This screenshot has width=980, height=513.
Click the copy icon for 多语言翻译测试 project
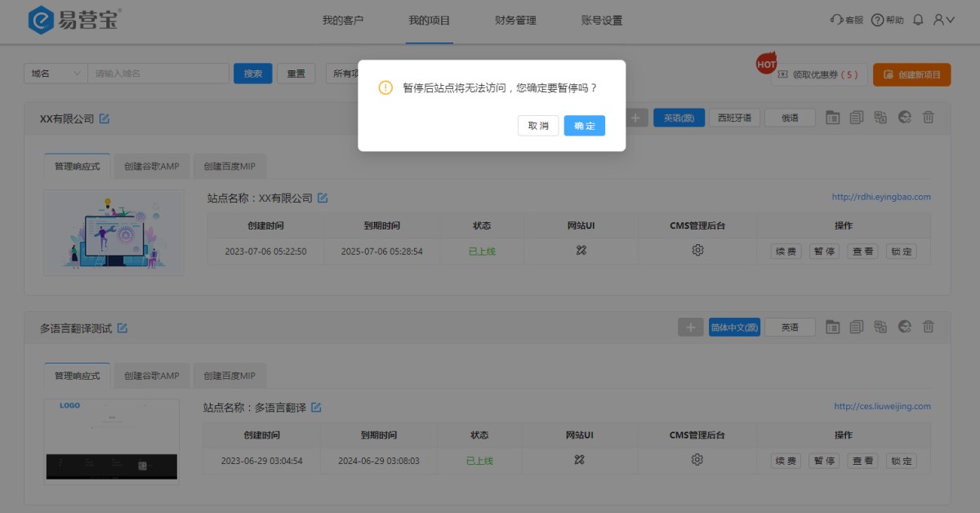tap(856, 328)
